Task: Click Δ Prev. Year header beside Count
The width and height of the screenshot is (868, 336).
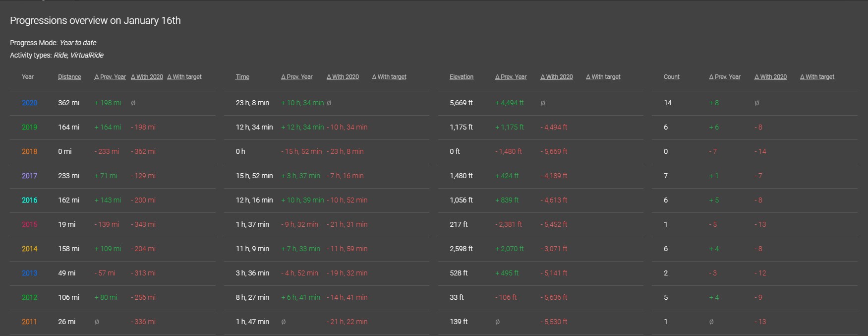Action: (x=725, y=77)
